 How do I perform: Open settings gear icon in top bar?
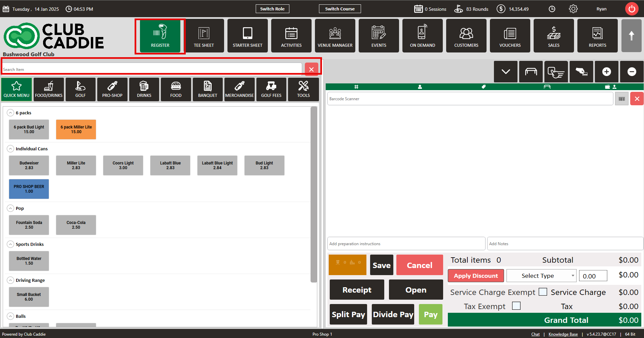coord(573,9)
